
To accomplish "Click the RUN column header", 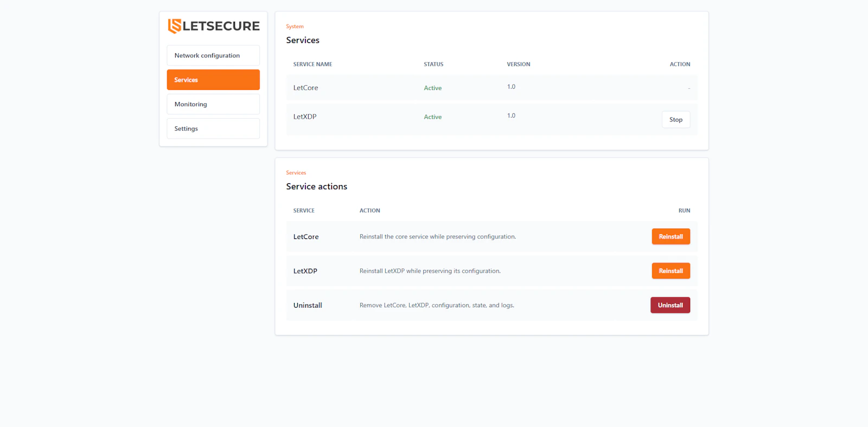I will click(684, 210).
